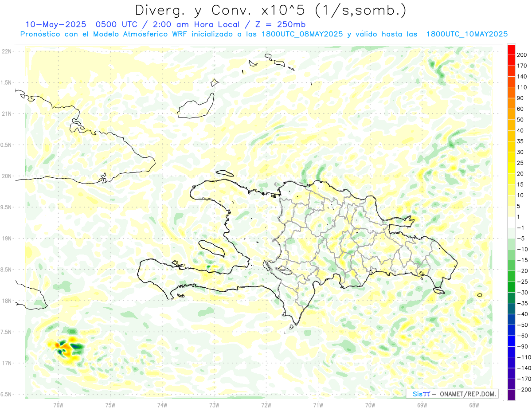Click the -40 value on the color scale
The image size is (532, 411).
point(523,314)
